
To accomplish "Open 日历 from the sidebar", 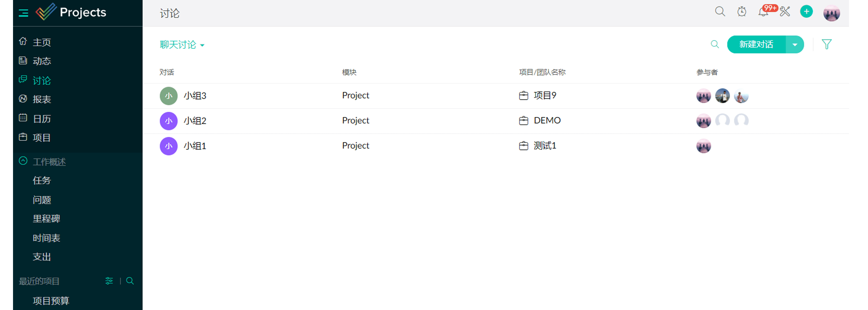I will coord(42,119).
